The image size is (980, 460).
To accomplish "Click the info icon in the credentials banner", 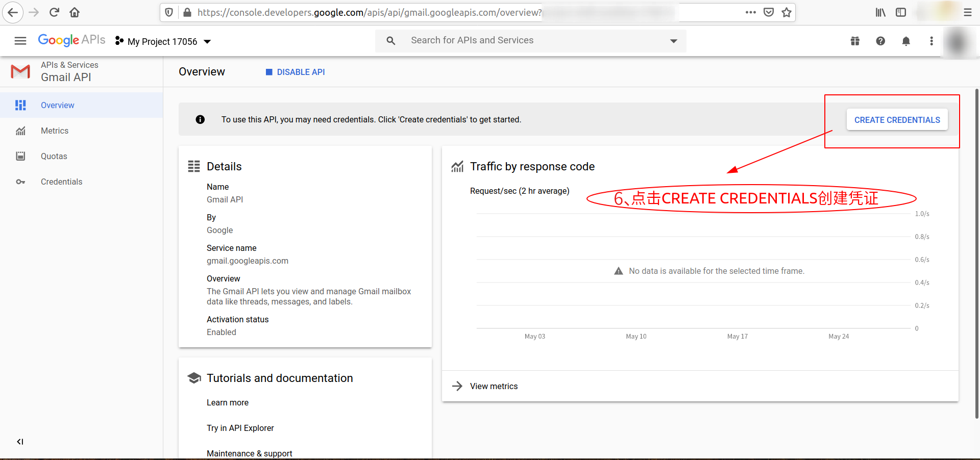I will point(200,119).
